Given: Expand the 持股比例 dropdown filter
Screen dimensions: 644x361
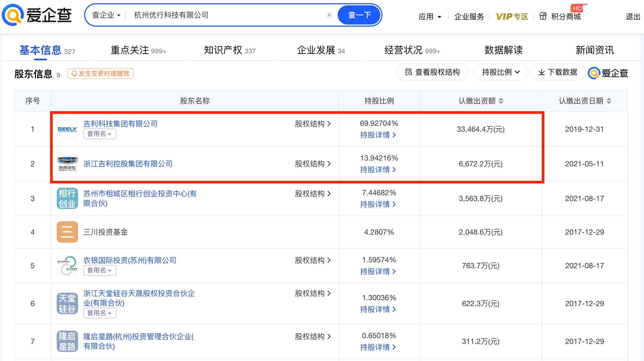Looking at the screenshot, I should click(x=500, y=72).
